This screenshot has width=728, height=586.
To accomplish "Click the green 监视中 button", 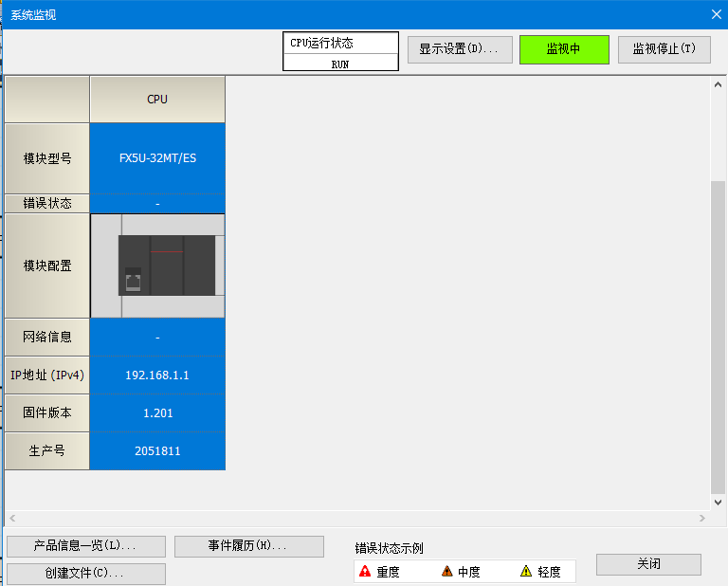I will click(564, 49).
